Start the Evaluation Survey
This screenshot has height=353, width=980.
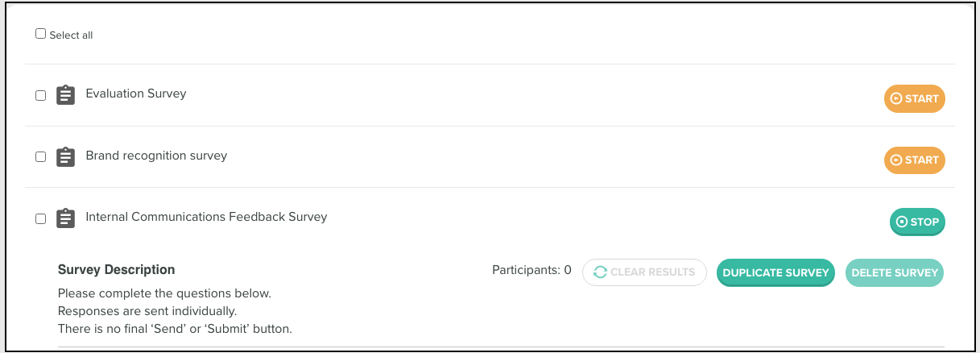pyautogui.click(x=915, y=98)
